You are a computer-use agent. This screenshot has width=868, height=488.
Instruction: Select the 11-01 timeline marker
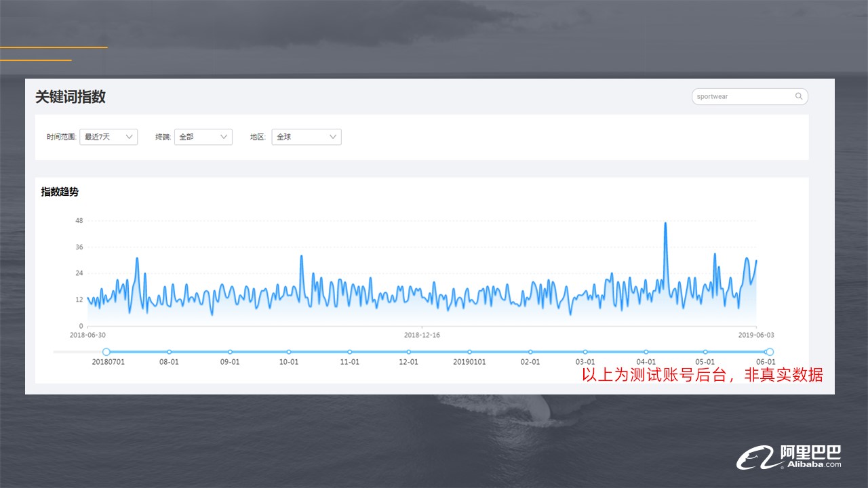pos(350,352)
